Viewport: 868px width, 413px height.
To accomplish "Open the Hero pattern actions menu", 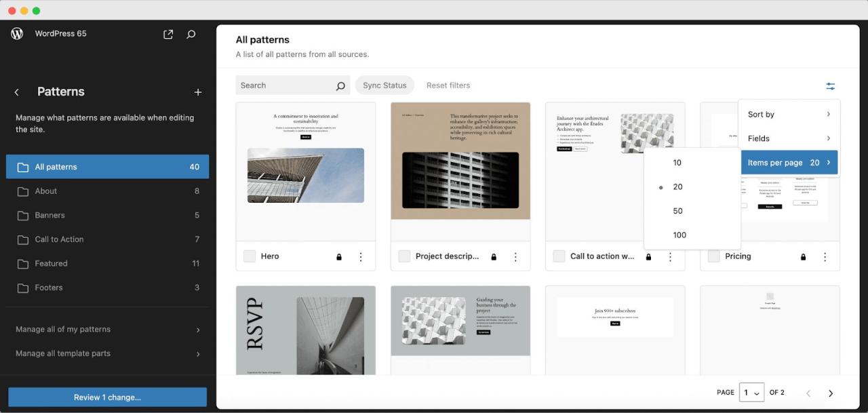I will [x=361, y=257].
